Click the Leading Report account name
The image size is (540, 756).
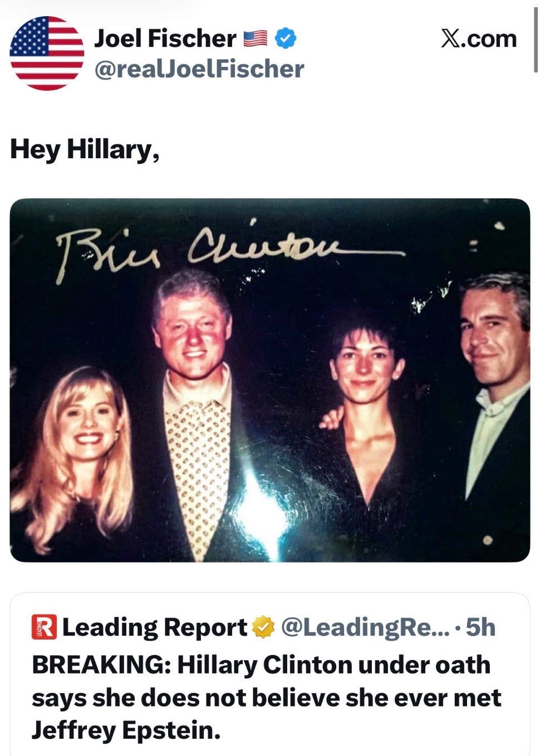pos(155,627)
